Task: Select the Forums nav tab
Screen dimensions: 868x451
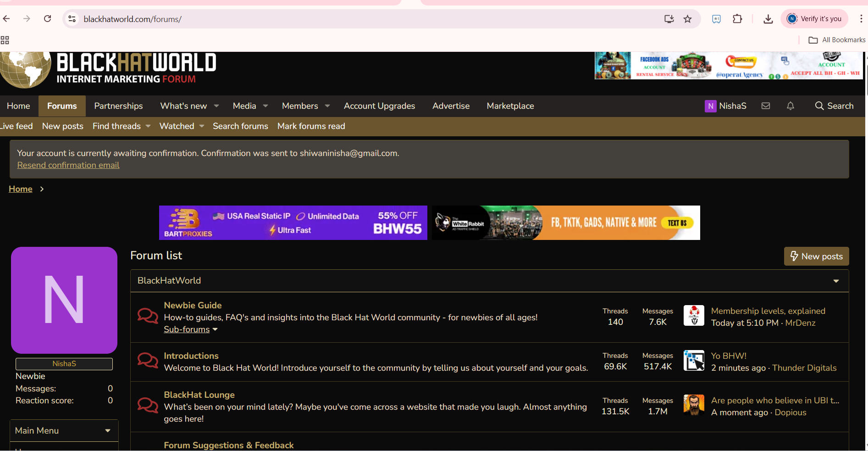Action: [x=62, y=106]
